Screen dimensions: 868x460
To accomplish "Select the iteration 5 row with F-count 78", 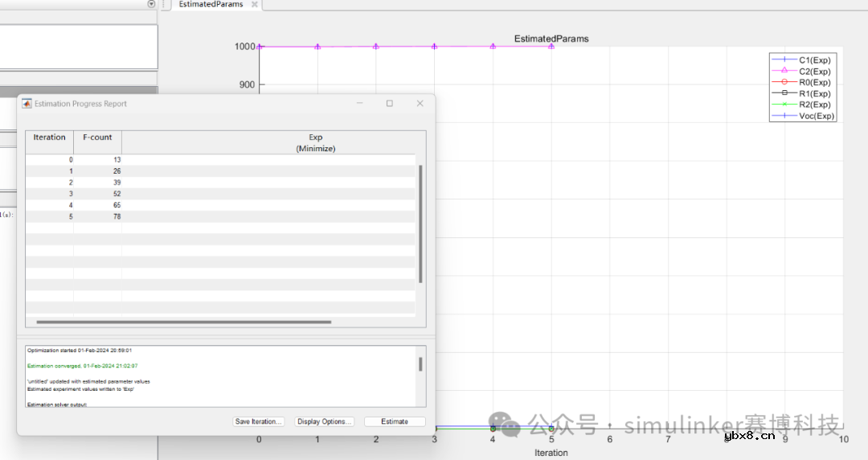I will (x=220, y=216).
